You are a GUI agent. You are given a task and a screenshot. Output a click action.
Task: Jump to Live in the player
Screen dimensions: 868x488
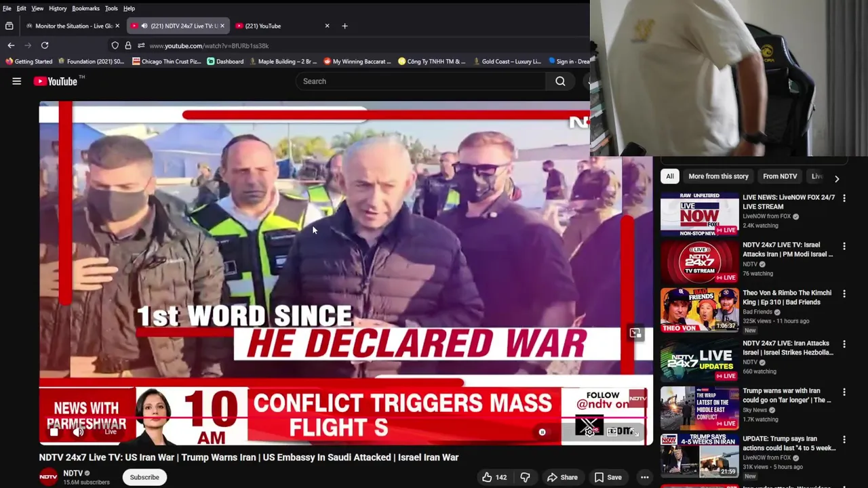110,432
